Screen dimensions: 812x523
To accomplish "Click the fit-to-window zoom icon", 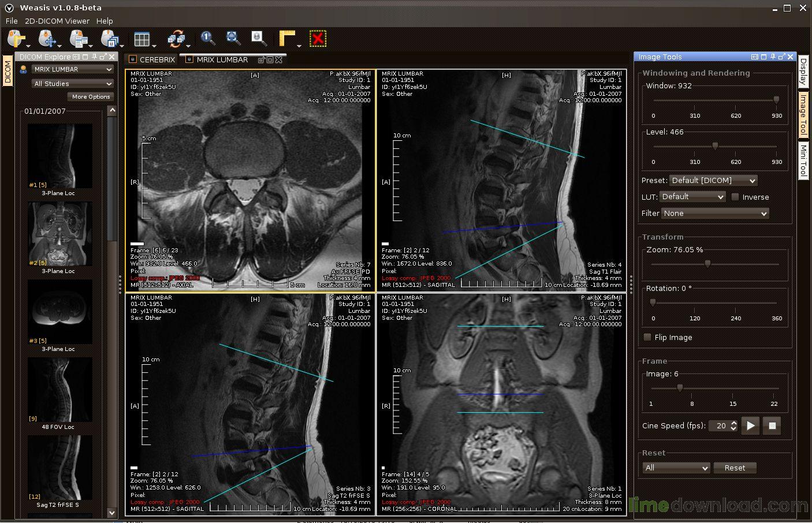I will (x=233, y=39).
